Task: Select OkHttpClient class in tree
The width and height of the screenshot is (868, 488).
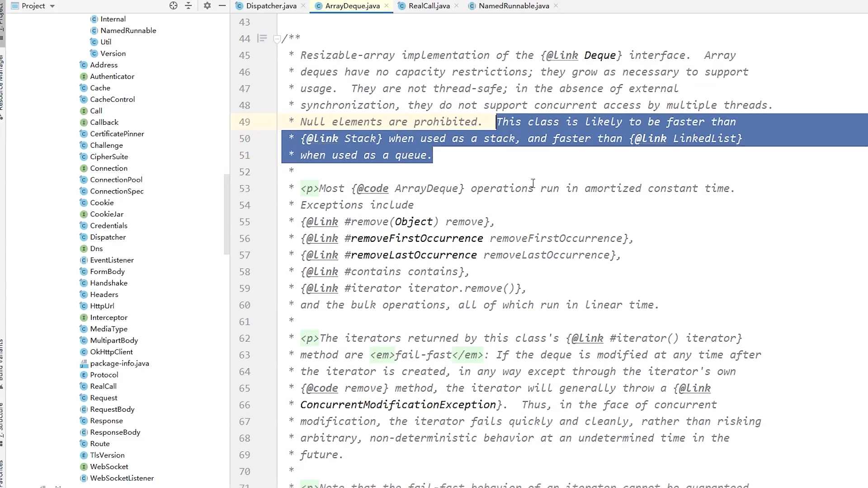Action: point(111,352)
